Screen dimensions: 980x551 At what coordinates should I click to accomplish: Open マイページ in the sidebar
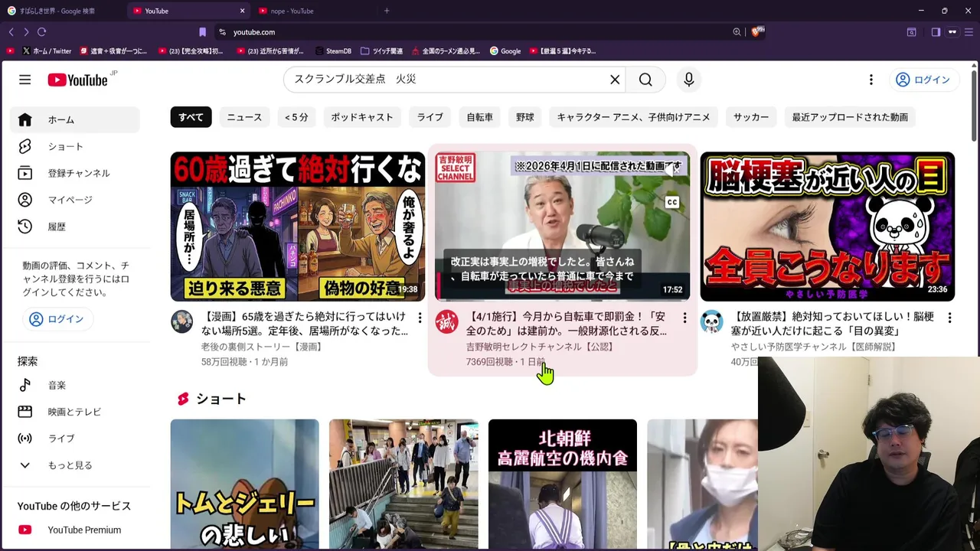75,200
